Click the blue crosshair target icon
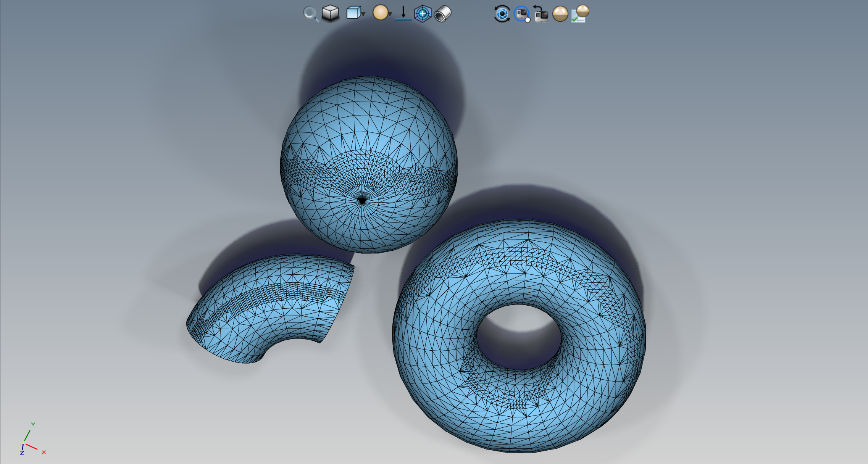 click(423, 14)
